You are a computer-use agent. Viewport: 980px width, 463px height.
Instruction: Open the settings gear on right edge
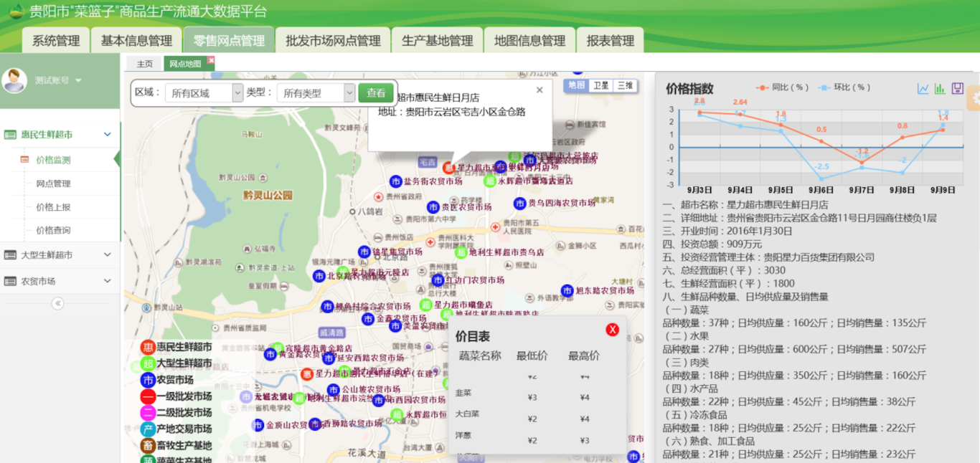[974, 98]
